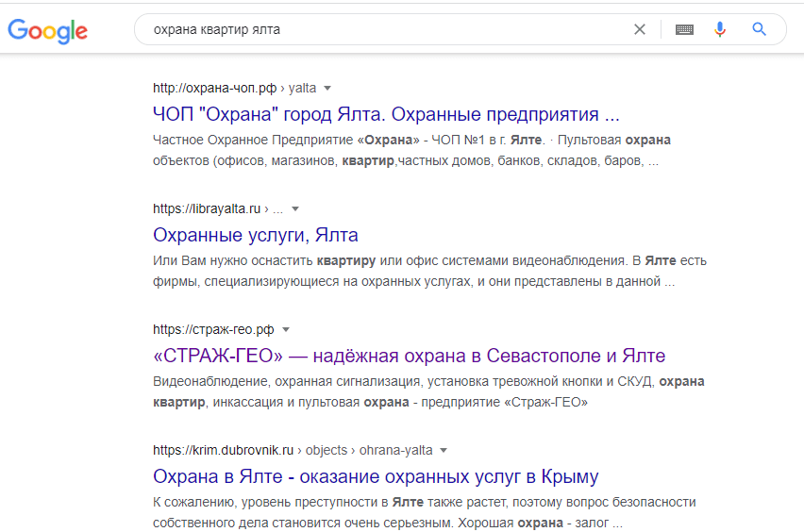Viewport: 804px width, 532px height.
Task: Open "Охрана в Ялте - оказание охранных услуг"
Action: (376, 476)
